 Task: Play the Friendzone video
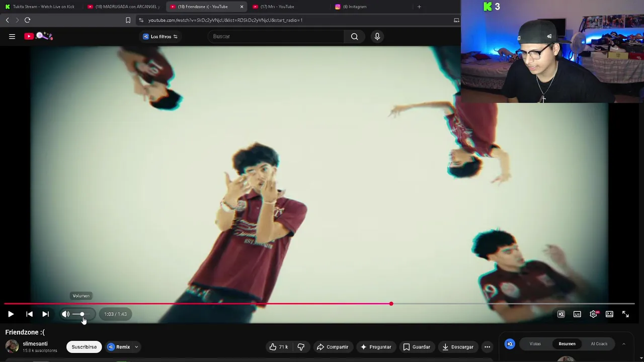[x=11, y=314]
